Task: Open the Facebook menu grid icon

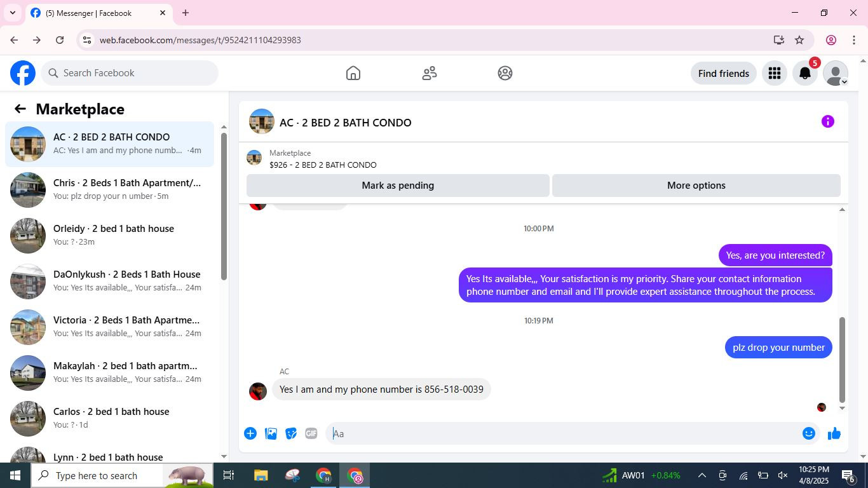Action: 774,73
